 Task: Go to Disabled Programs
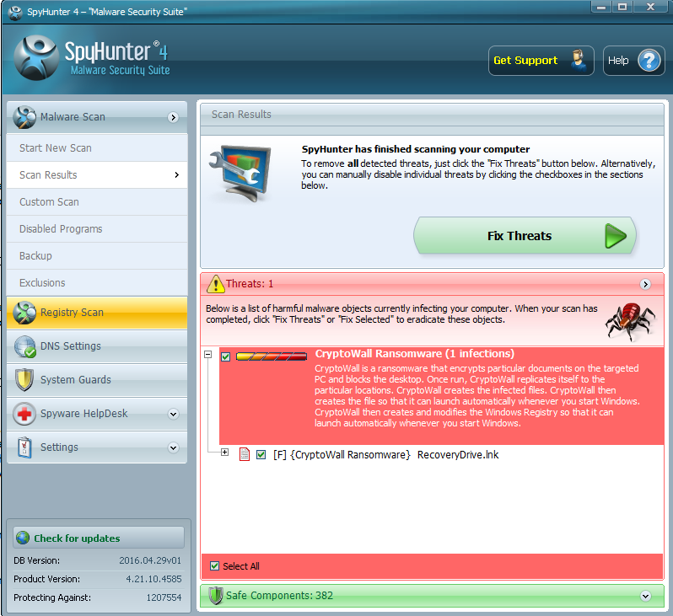(x=97, y=229)
